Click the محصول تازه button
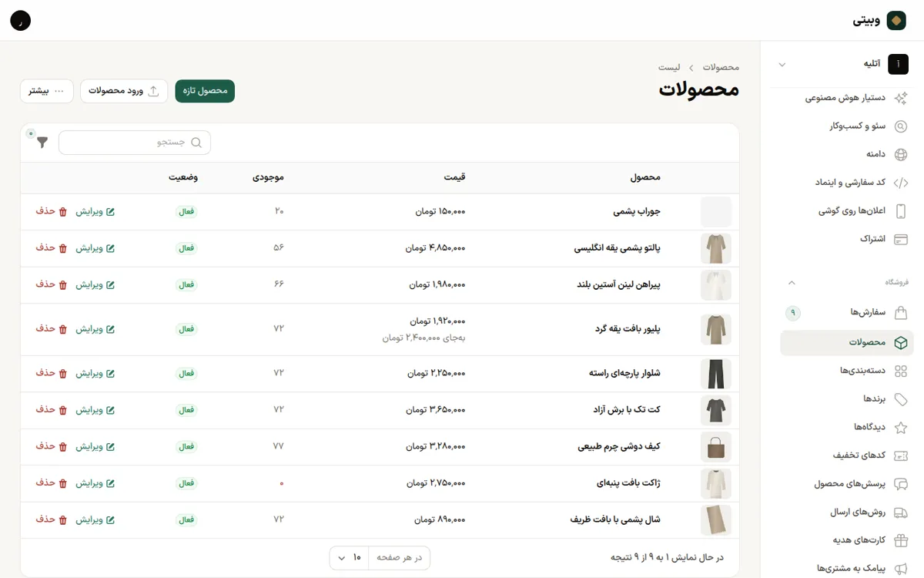Viewport: 924px width, 578px height. (205, 91)
